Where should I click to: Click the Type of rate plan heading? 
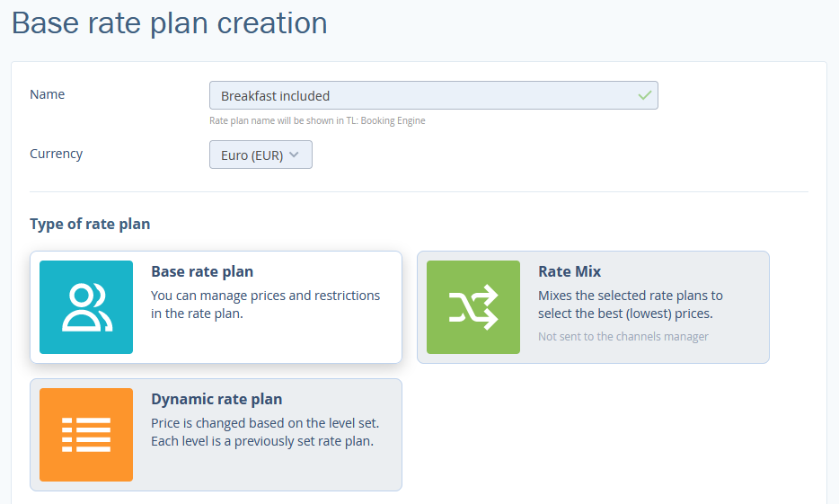pos(90,224)
